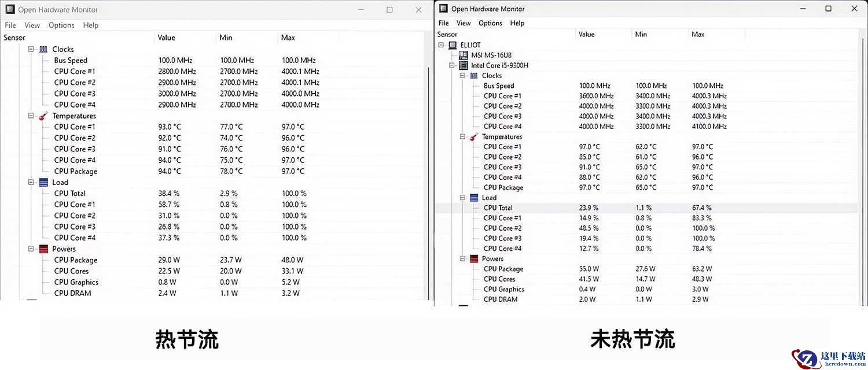The height and width of the screenshot is (370, 868).
Task: Click the right window's title bar app icon
Action: click(444, 9)
